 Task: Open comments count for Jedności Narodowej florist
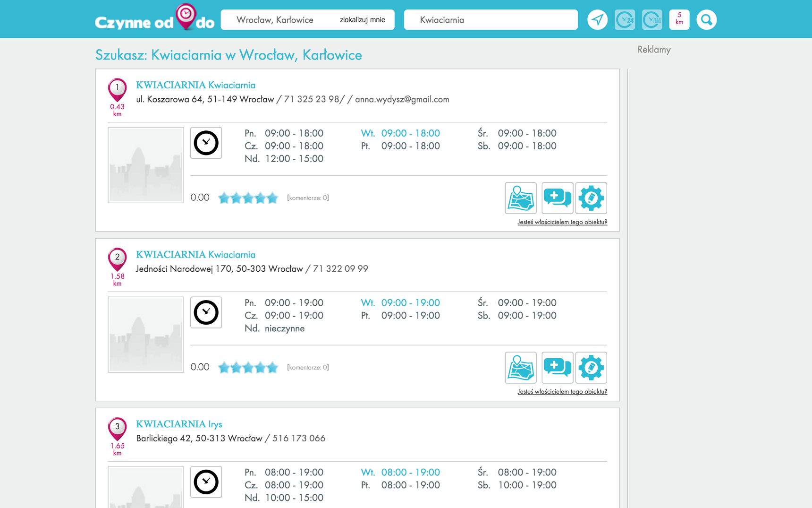[308, 368]
